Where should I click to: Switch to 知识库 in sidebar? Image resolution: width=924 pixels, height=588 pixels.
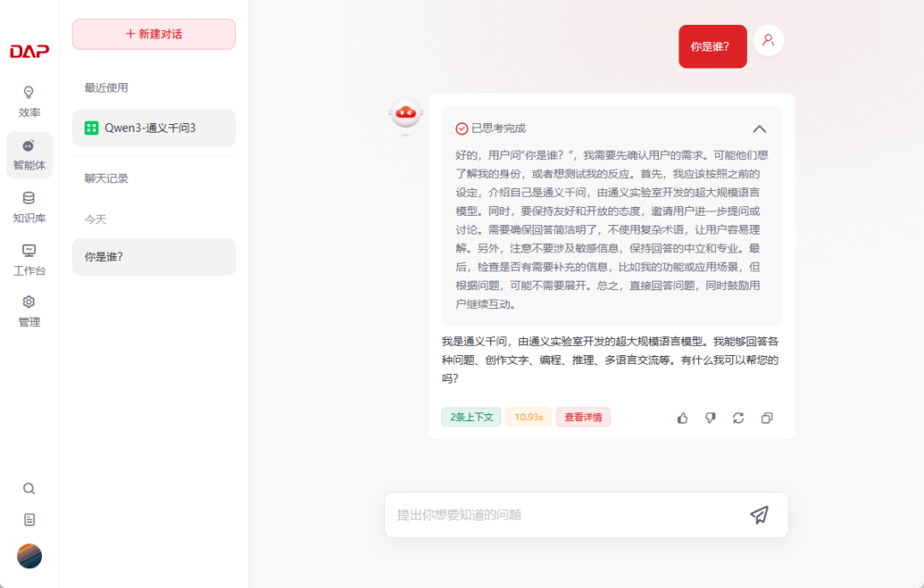[x=29, y=207]
